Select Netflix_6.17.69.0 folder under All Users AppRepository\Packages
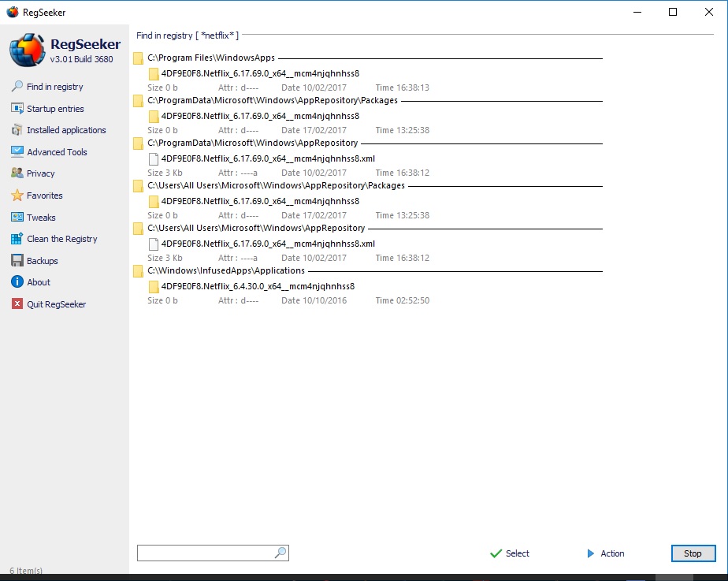Viewport: 728px width, 581px height. coord(260,201)
